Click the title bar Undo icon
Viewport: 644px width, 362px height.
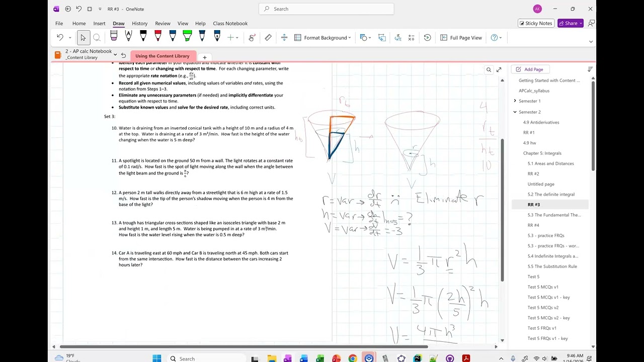(x=79, y=9)
